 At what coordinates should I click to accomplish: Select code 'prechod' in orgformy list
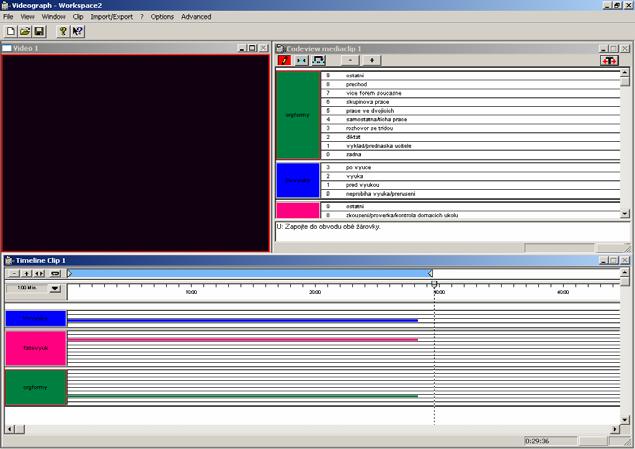[471, 84]
